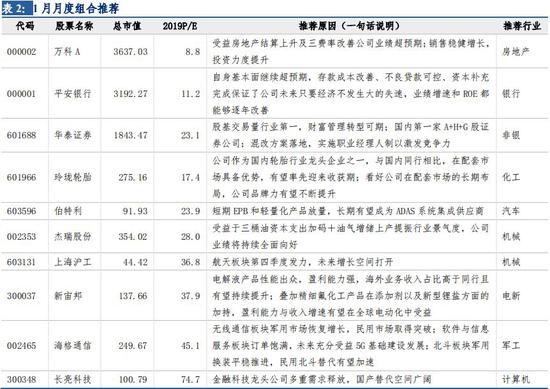Image resolution: width=550 pixels, height=389 pixels.
Task: Select stock name 长亮科技
Action: (73, 379)
